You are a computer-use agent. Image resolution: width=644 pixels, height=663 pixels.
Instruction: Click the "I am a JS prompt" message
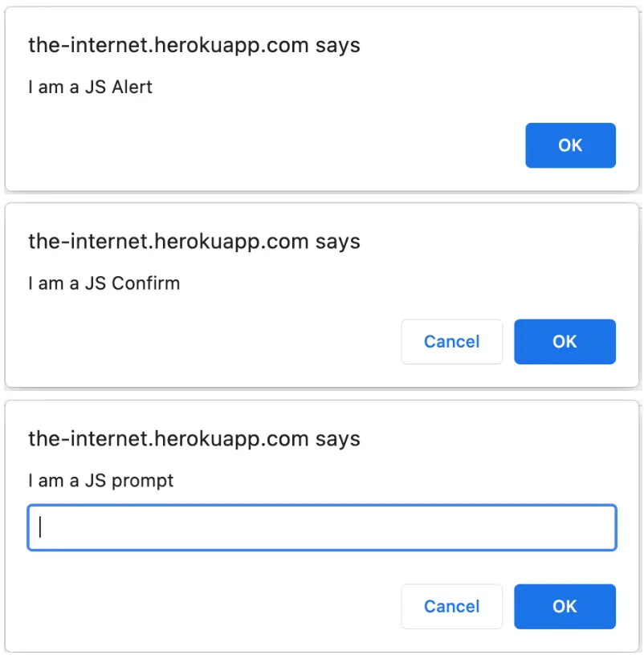pyautogui.click(x=100, y=481)
